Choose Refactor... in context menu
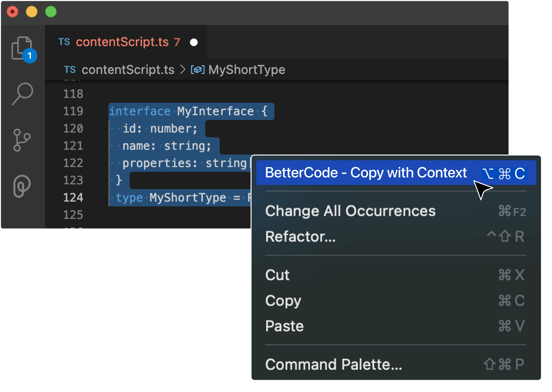Image resolution: width=552 pixels, height=392 pixels. 396,236
